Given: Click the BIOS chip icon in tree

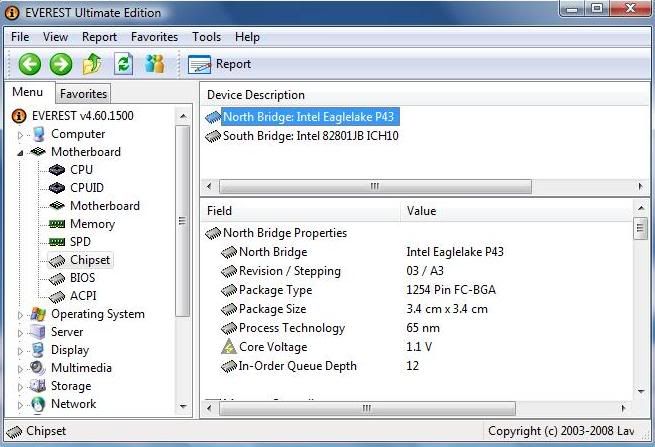Looking at the screenshot, I should coord(57,279).
